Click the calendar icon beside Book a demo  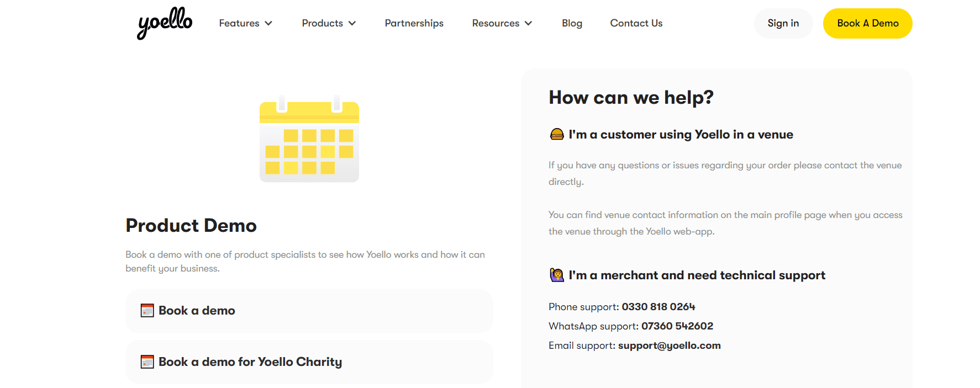[147, 311]
